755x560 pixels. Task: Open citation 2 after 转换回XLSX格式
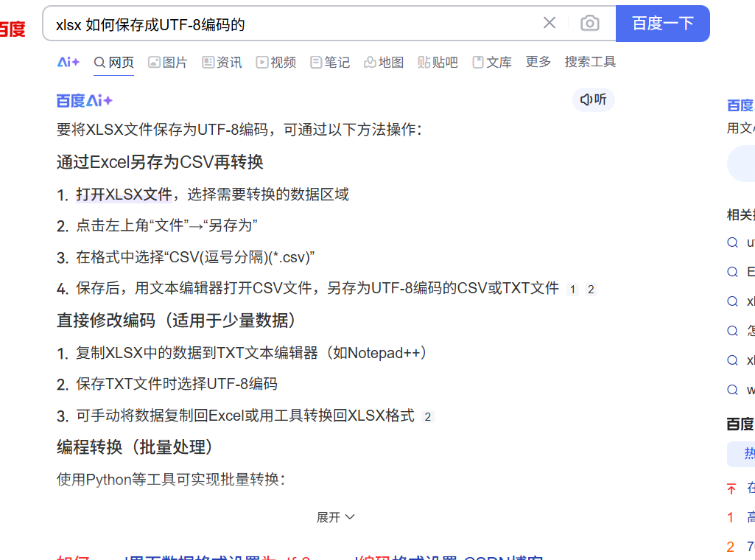point(427,416)
